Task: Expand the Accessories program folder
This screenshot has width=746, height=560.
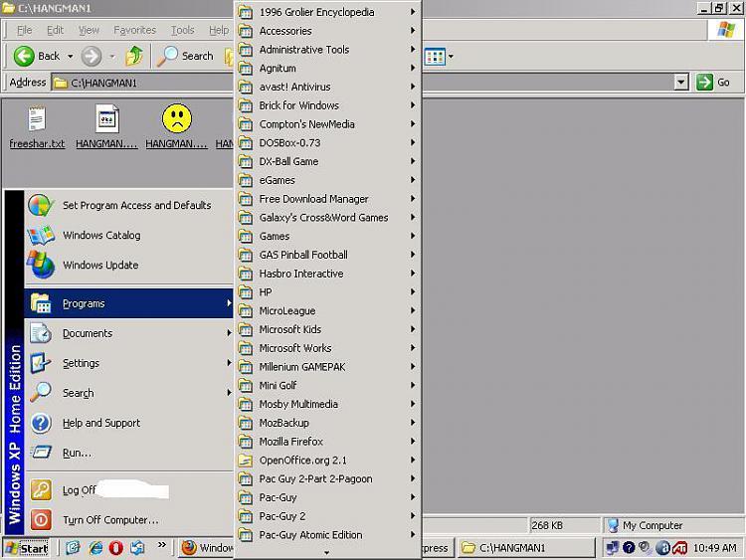Action: (328, 31)
